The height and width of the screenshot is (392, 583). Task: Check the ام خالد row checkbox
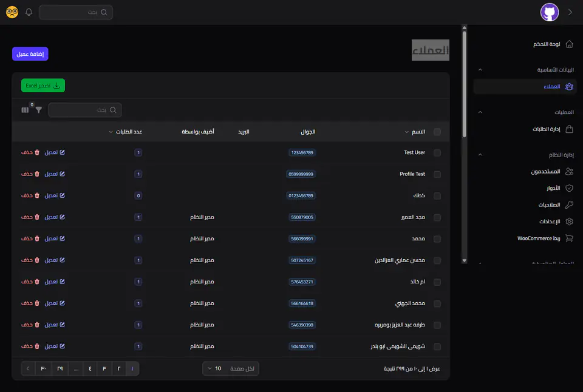(437, 282)
